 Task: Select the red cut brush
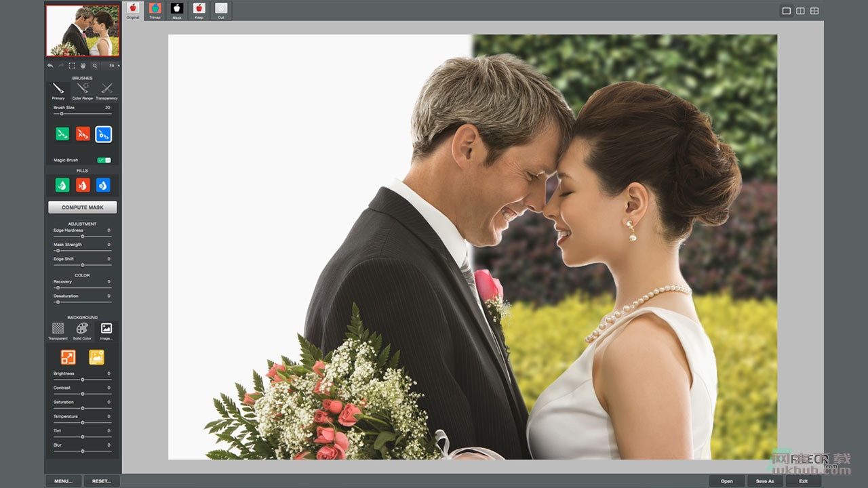(83, 134)
